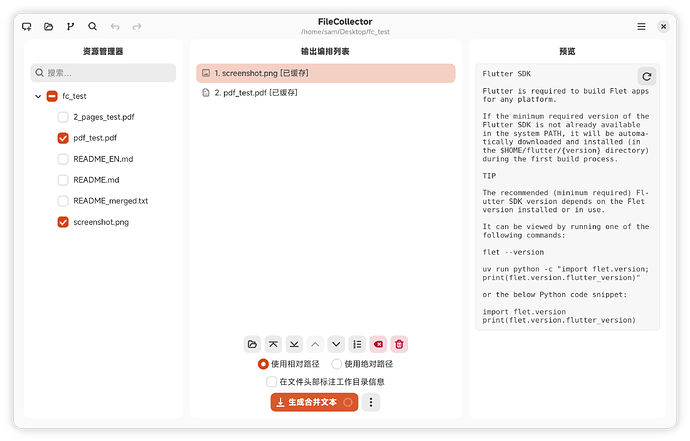This screenshot has width=690, height=441.
Task: Click document icon beside pdf_test.pdf row
Action: coord(206,92)
